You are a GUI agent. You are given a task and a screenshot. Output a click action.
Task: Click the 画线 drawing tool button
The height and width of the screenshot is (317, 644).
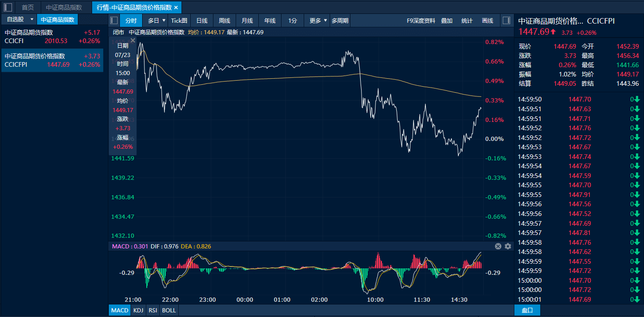pos(488,20)
